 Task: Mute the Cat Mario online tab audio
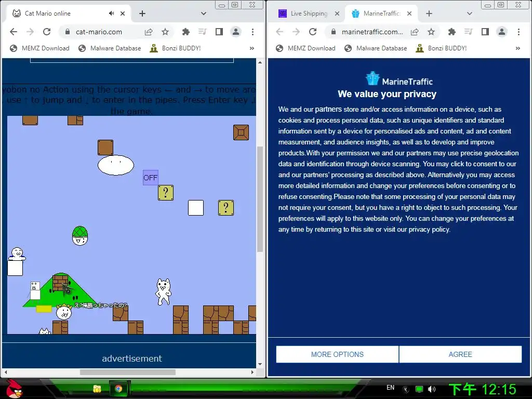111,14
